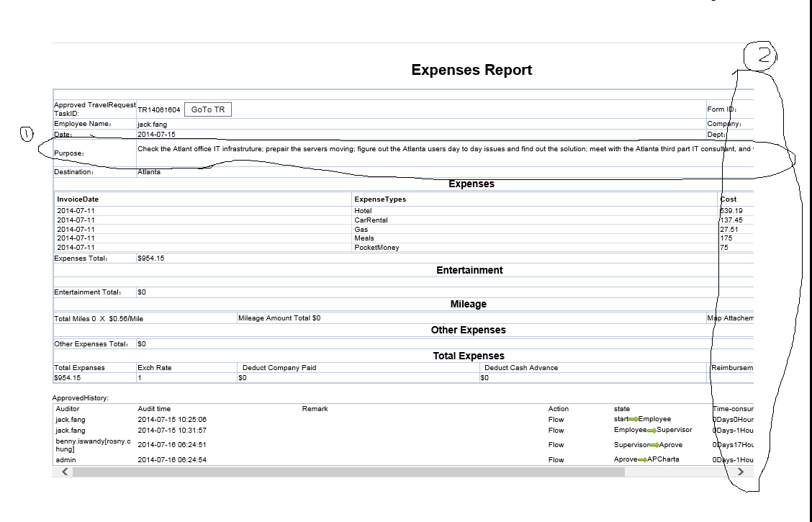The height and width of the screenshot is (522, 812).
Task: Click the Audit time column header
Action: pos(154,408)
